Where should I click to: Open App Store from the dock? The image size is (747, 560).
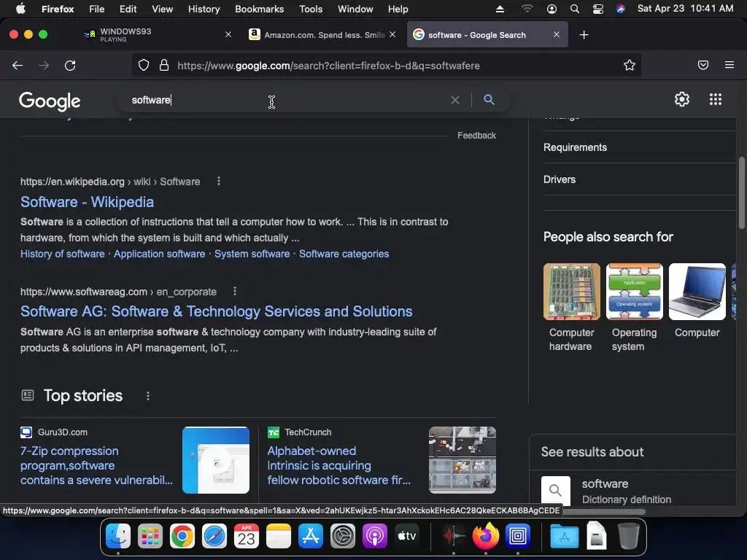(311, 536)
